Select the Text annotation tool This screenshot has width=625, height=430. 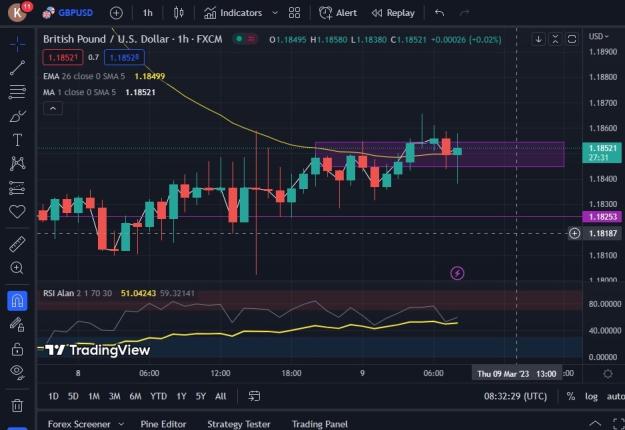pos(17,140)
